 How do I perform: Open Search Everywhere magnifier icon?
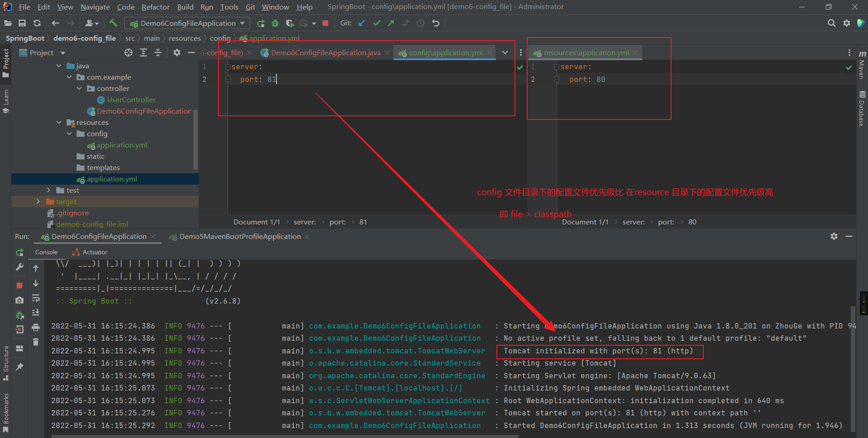pyautogui.click(x=831, y=23)
